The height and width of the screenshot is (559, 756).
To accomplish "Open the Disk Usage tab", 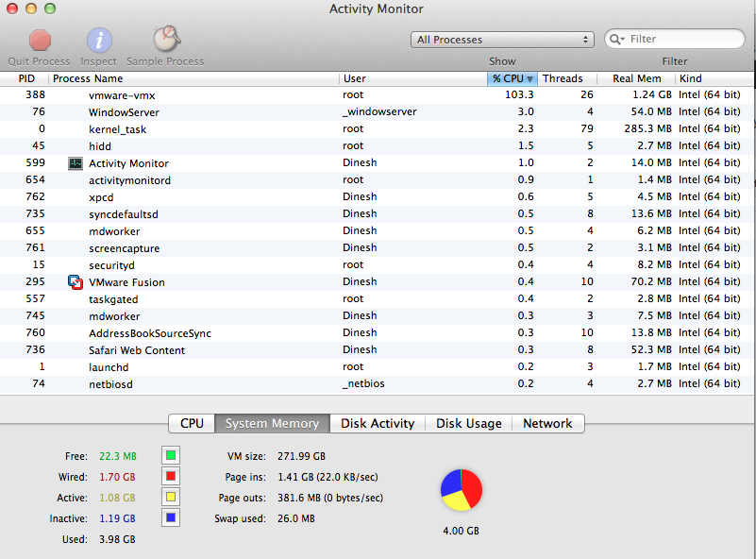I will click(x=469, y=423).
